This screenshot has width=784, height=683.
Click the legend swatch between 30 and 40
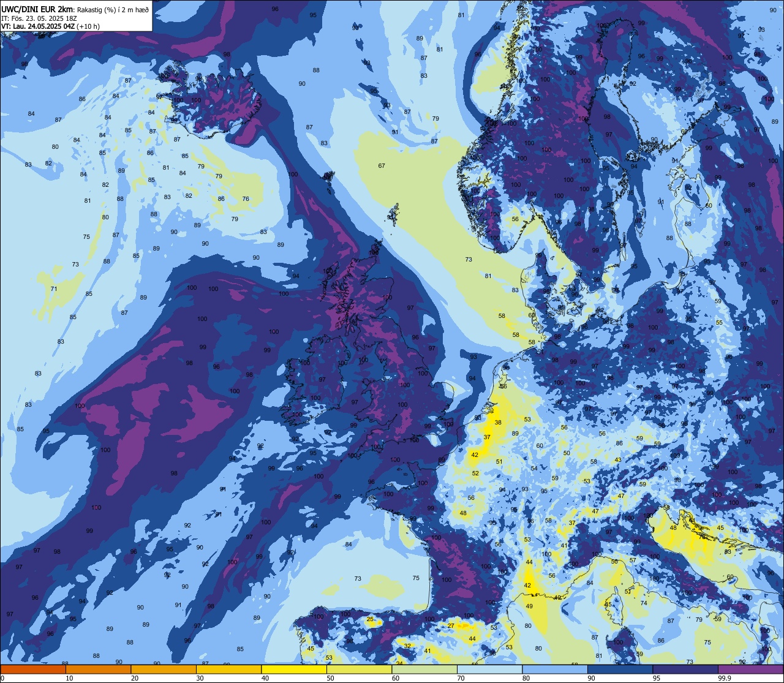(228, 669)
